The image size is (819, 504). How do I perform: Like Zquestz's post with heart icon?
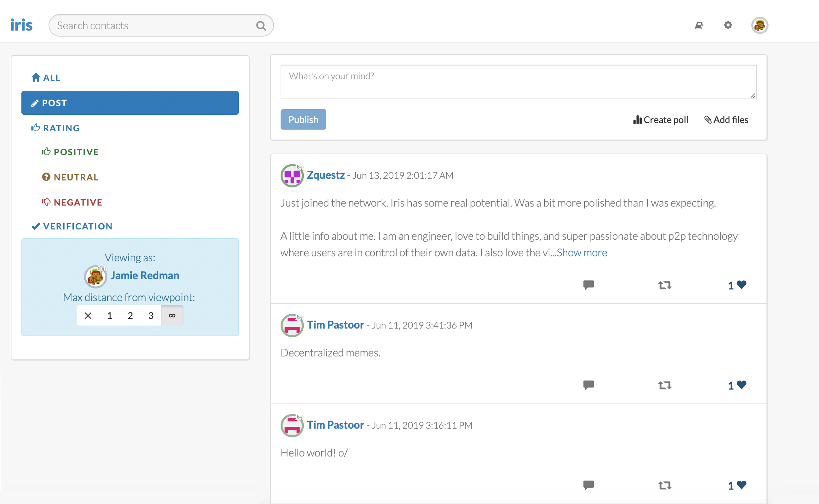click(x=741, y=285)
